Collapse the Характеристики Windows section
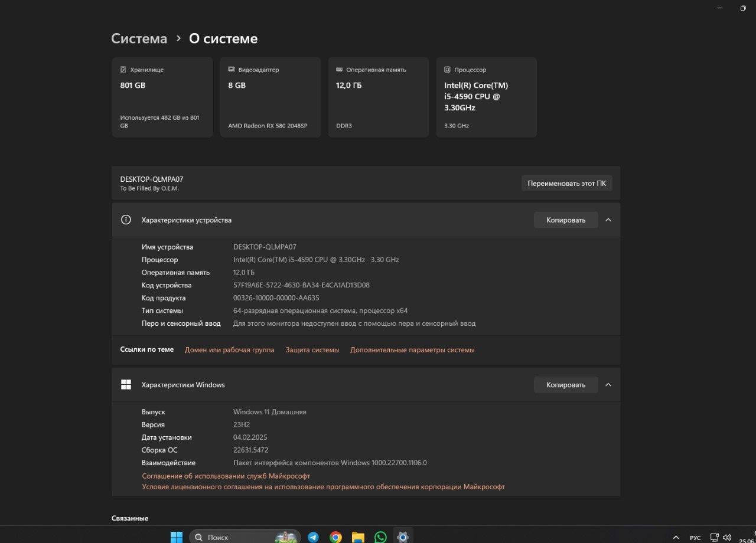This screenshot has height=543, width=756. tap(608, 385)
